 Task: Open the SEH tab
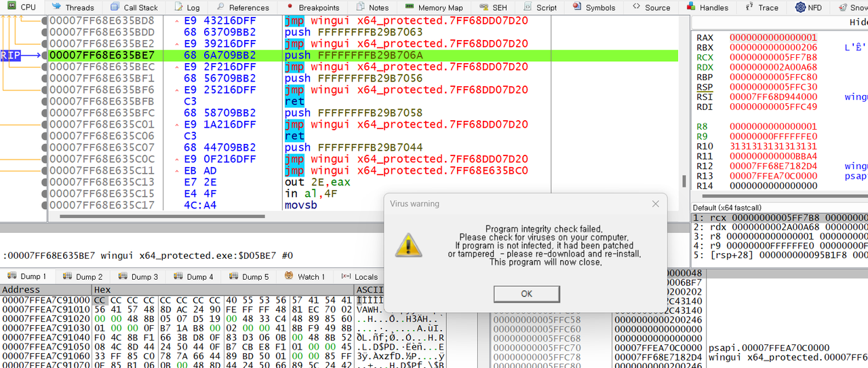point(493,7)
